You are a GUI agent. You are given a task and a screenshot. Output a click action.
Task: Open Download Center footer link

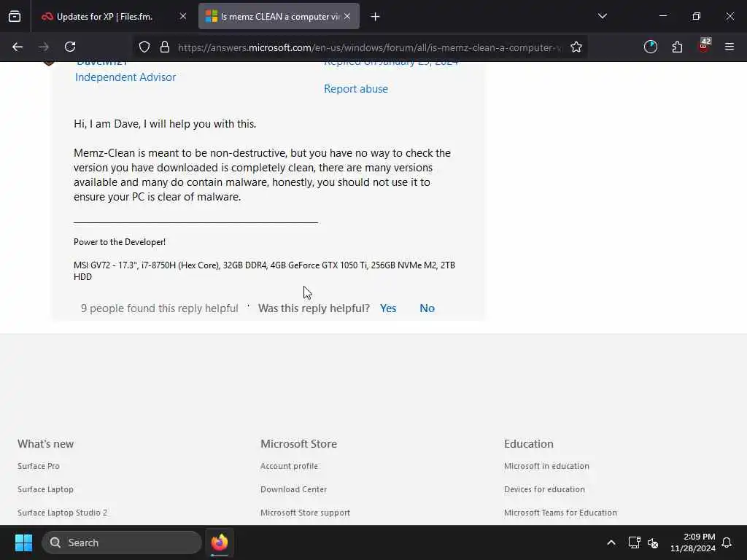tap(294, 489)
